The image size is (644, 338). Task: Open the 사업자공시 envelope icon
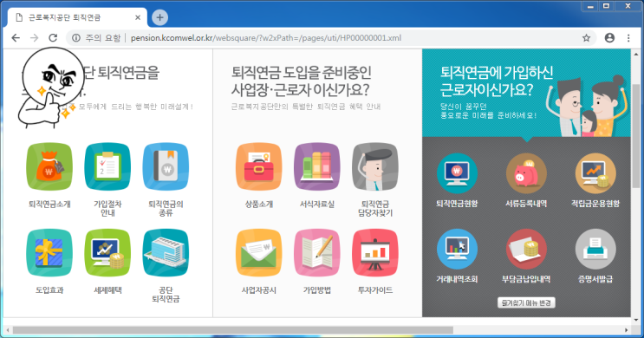click(259, 252)
